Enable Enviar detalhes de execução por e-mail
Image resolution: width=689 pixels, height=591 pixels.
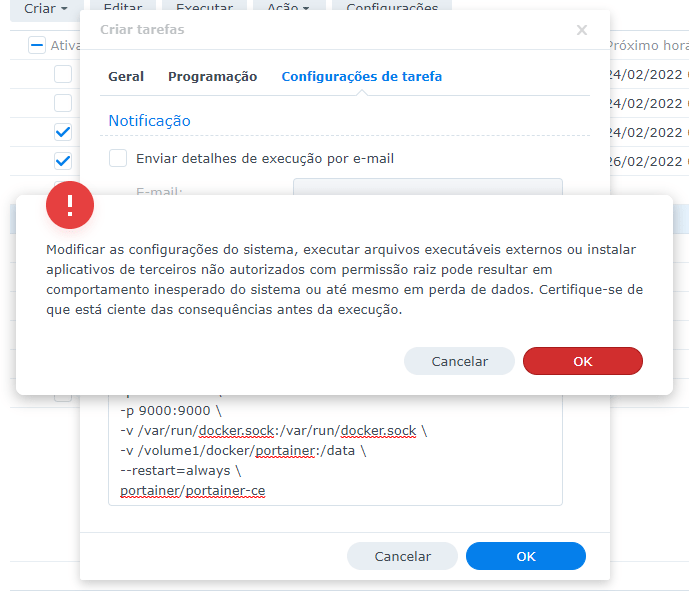tap(118, 158)
